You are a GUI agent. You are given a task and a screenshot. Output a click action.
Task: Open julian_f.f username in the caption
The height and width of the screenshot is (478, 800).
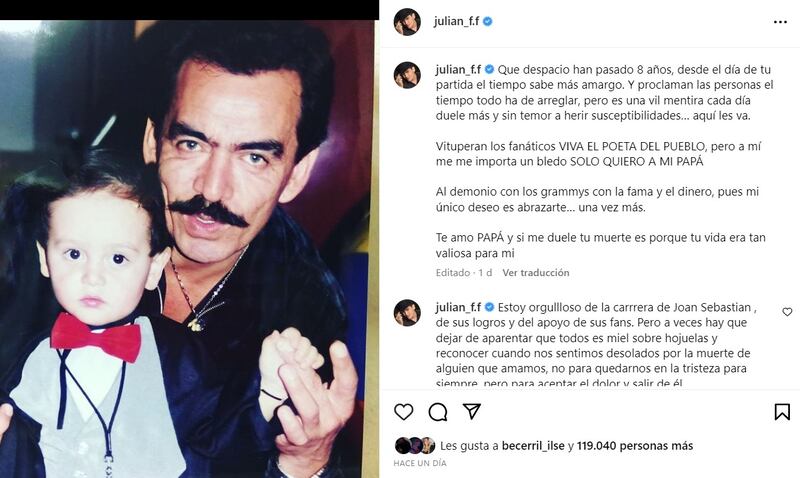point(458,69)
